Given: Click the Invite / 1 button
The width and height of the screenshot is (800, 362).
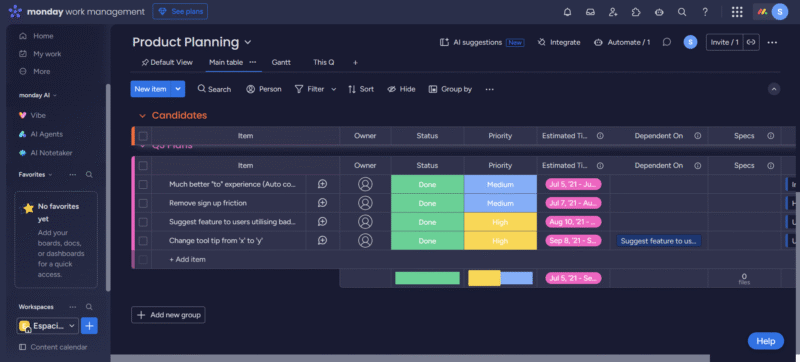Looking at the screenshot, I should click(x=724, y=42).
